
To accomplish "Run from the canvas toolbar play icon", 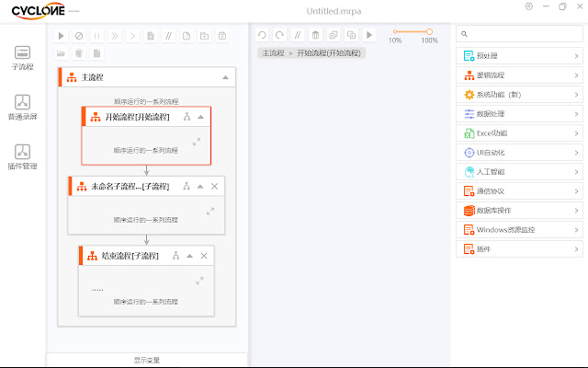I will pyautogui.click(x=369, y=35).
